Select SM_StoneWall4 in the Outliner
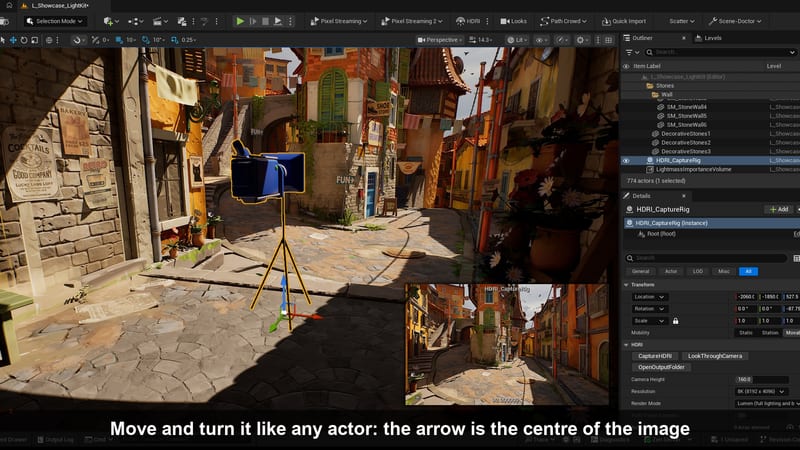This screenshot has width=800, height=450. click(686, 107)
